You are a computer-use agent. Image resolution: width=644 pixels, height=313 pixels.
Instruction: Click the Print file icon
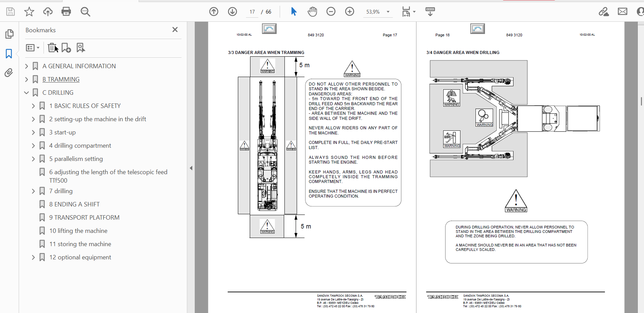66,12
